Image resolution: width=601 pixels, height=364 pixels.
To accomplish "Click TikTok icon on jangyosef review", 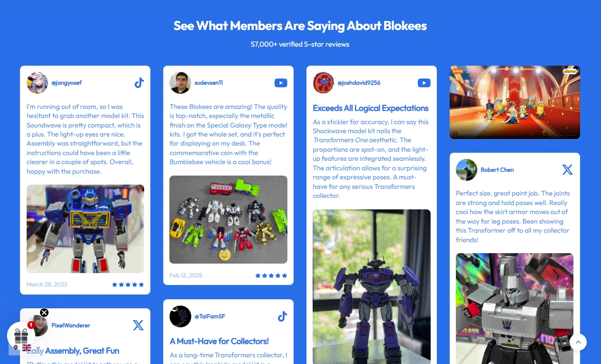I will pos(139,83).
